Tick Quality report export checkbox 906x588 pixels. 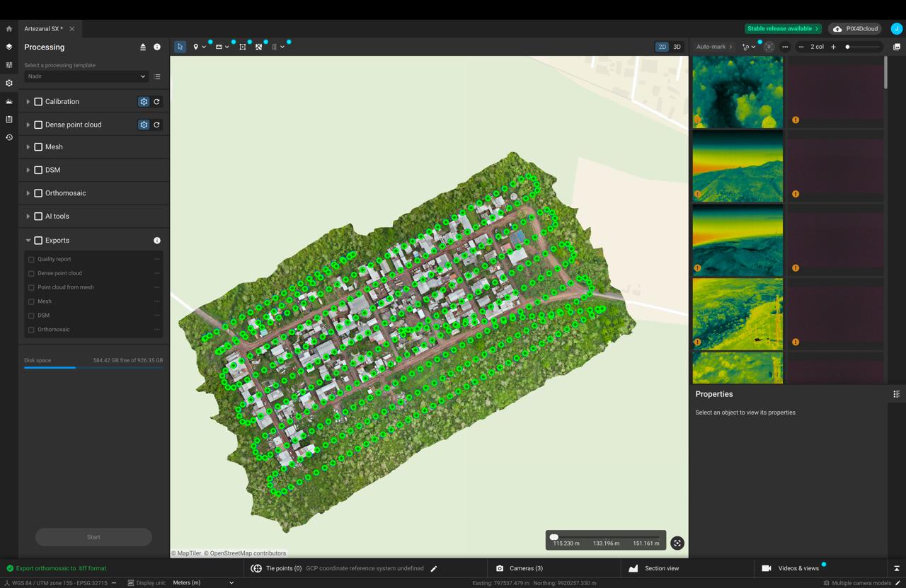[31, 260]
